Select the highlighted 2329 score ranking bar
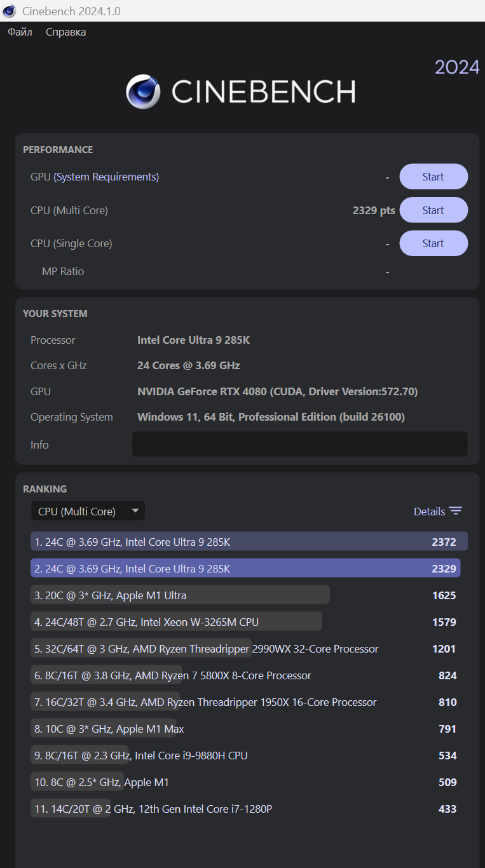 (245, 569)
